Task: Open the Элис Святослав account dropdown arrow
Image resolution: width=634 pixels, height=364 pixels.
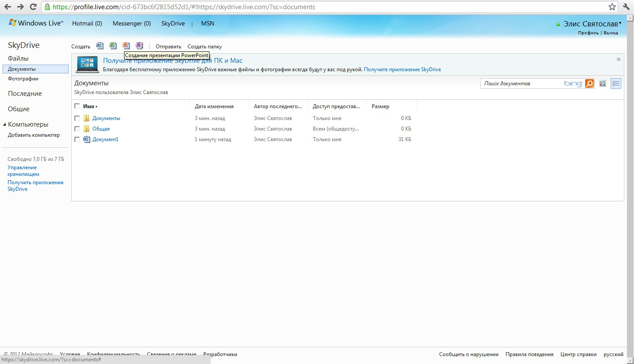Action: 620,24
